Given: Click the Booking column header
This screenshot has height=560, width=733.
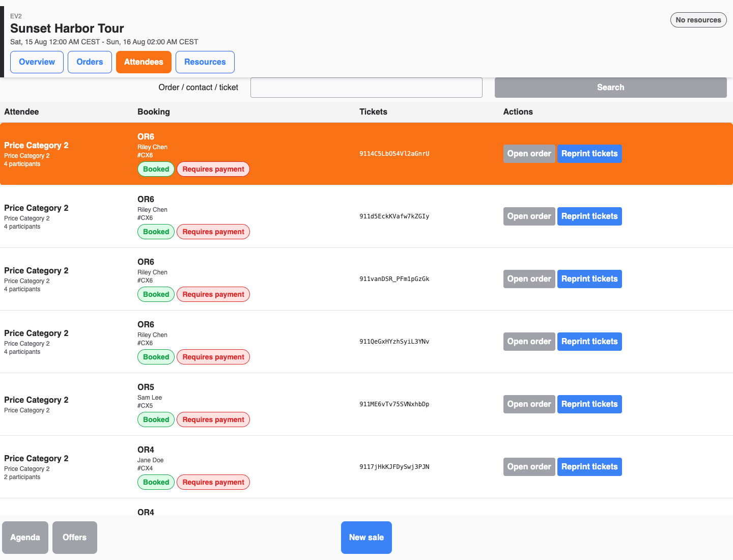Looking at the screenshot, I should pos(154,112).
